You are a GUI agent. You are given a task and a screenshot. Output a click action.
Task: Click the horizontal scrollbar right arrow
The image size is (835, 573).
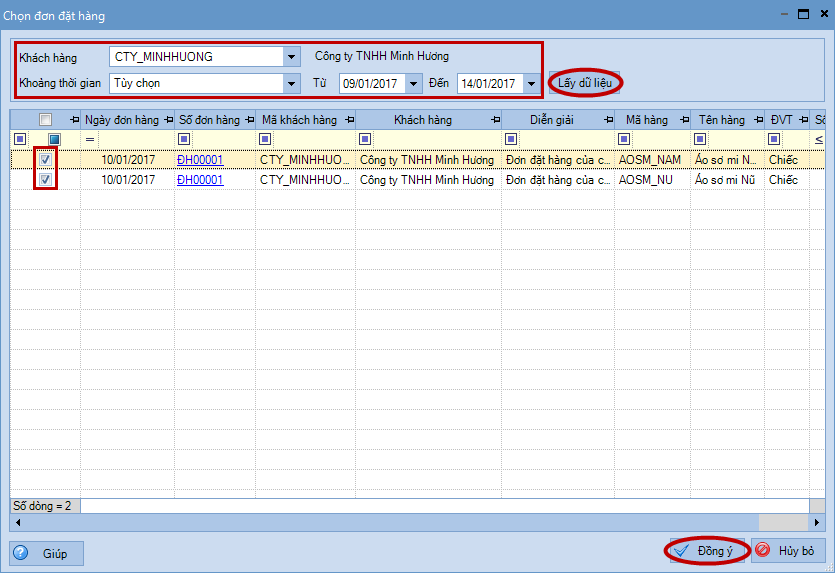point(818,523)
